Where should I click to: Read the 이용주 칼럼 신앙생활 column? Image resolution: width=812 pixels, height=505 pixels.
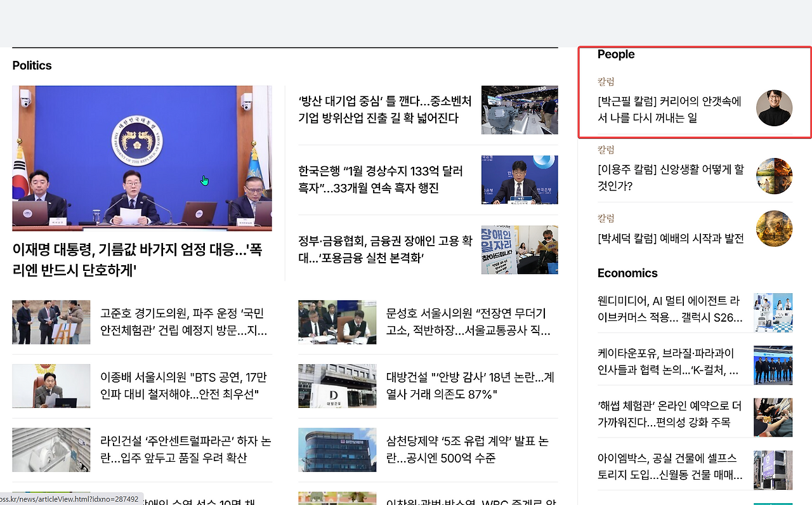pyautogui.click(x=671, y=178)
